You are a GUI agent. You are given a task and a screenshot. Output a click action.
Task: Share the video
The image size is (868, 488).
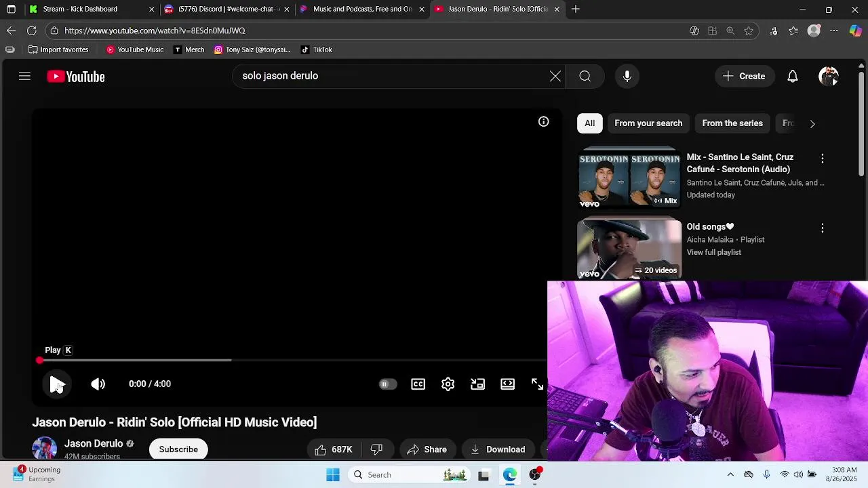[x=427, y=449]
